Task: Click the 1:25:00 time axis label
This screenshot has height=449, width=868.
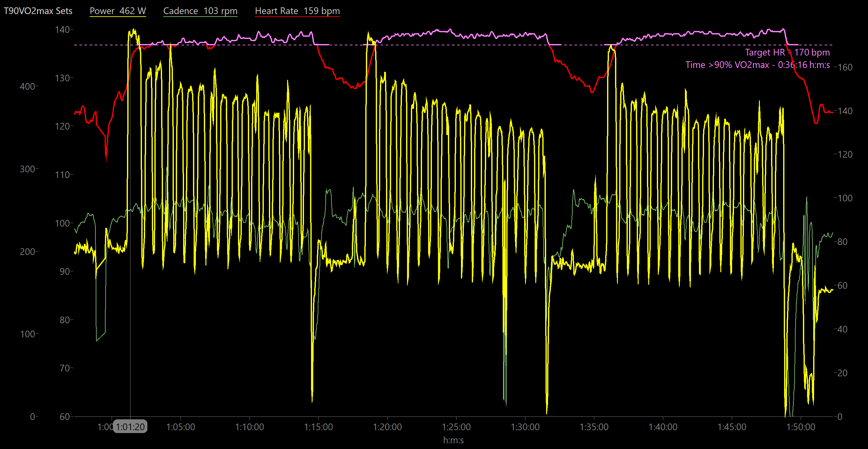Action: pyautogui.click(x=456, y=427)
